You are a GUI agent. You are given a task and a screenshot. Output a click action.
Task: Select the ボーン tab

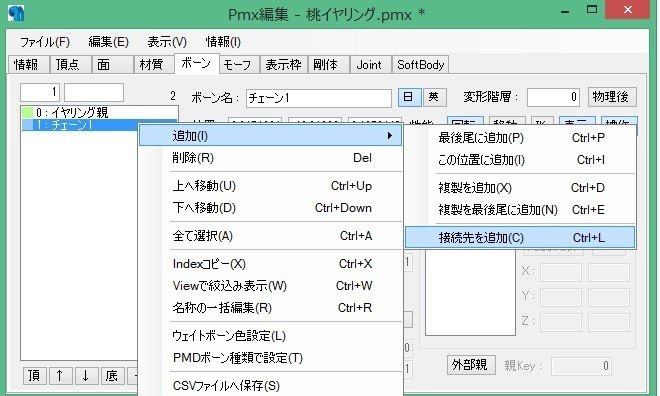tap(196, 64)
